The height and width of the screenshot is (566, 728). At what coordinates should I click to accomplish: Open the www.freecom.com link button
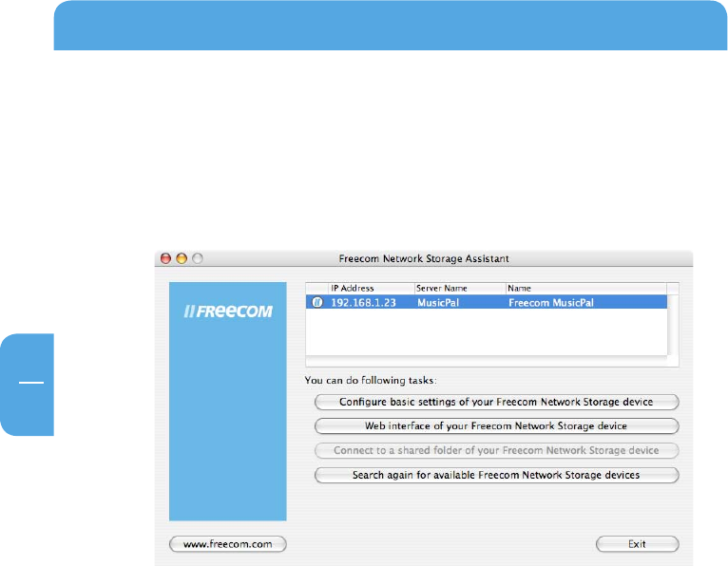(x=227, y=544)
